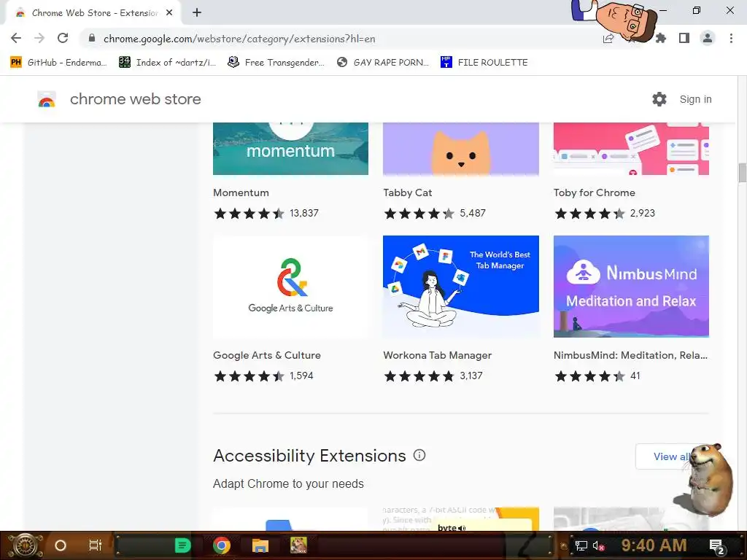The width and height of the screenshot is (747, 560).
Task: View all Accessibility Extensions
Action: point(671,456)
